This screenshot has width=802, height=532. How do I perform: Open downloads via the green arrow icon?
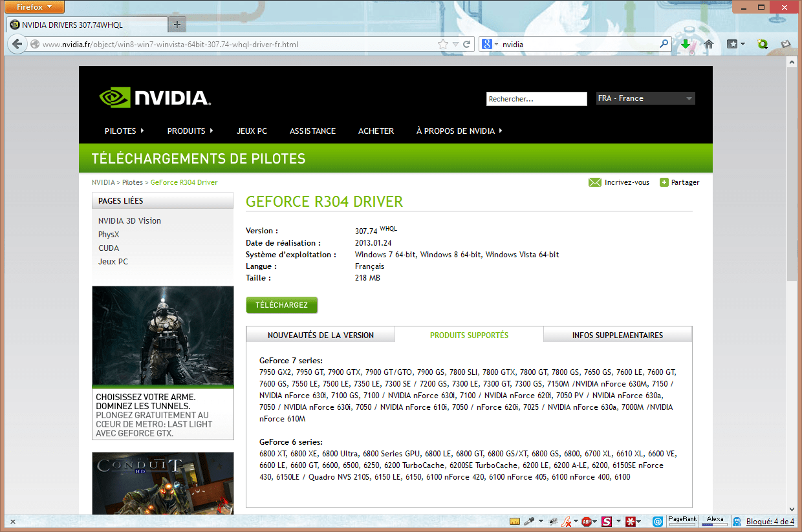point(686,44)
